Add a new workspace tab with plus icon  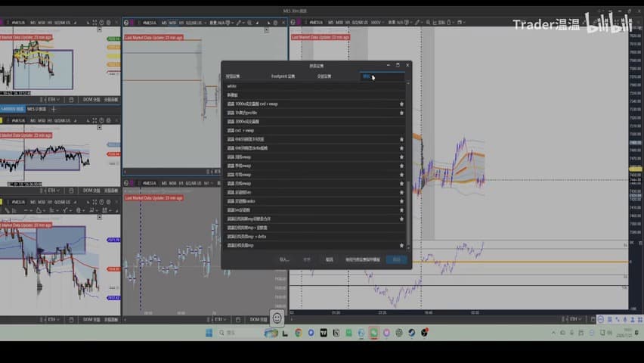pyautogui.click(x=54, y=109)
